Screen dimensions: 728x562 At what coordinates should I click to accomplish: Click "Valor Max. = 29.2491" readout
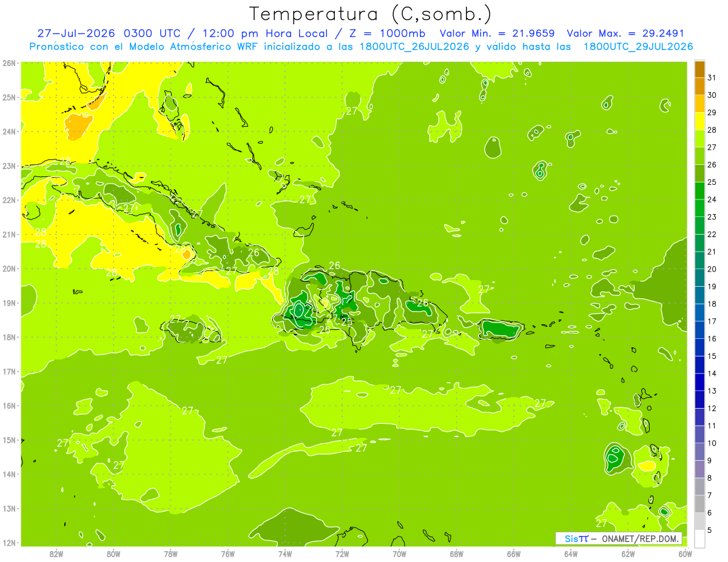click(x=625, y=33)
